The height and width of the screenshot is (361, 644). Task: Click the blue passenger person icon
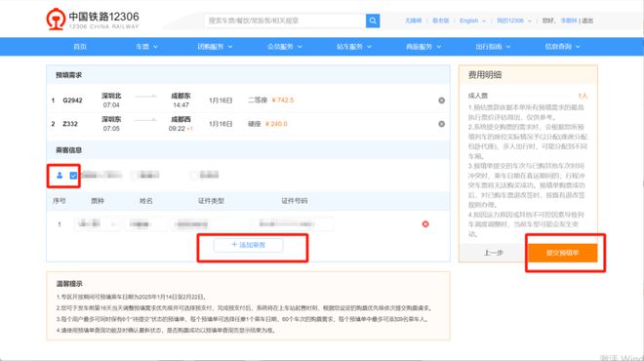click(60, 176)
